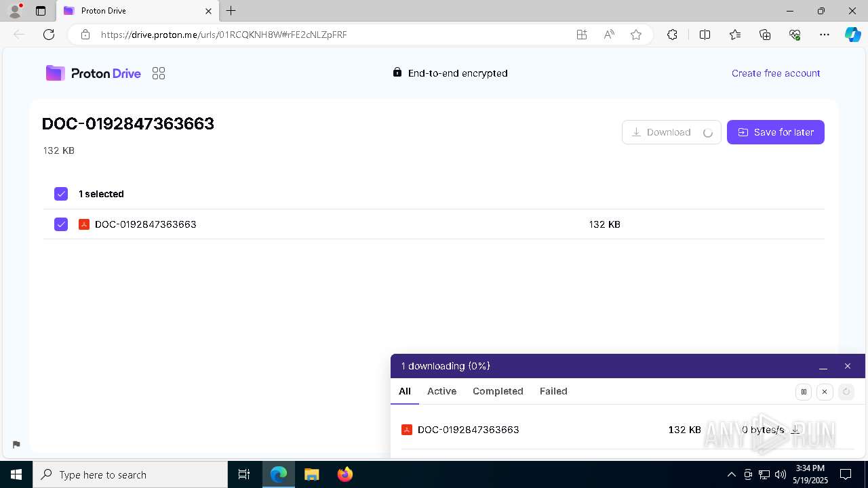Add this page to favorites star
This screenshot has height=488, width=868.
tap(636, 35)
